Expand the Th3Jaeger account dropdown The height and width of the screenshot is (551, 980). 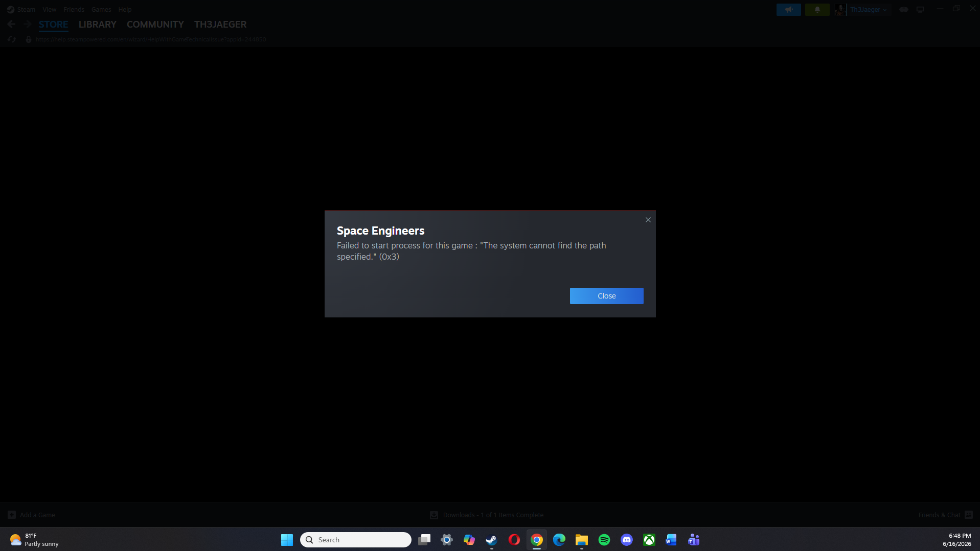869,10
